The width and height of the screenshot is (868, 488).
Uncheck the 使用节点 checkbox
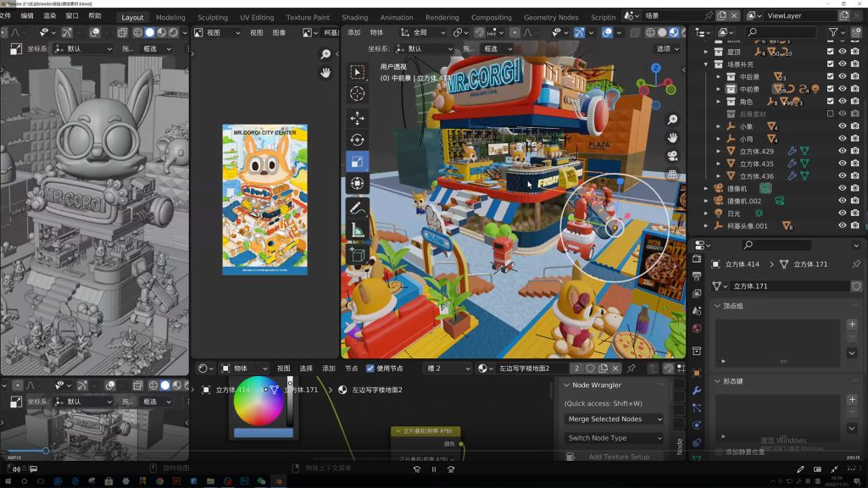coord(370,369)
